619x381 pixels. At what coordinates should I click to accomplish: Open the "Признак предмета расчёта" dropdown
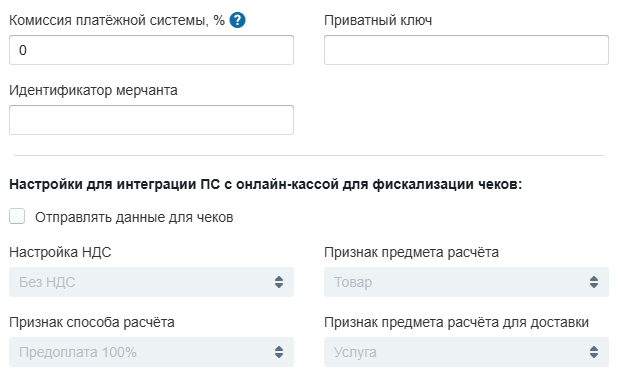[x=466, y=282]
